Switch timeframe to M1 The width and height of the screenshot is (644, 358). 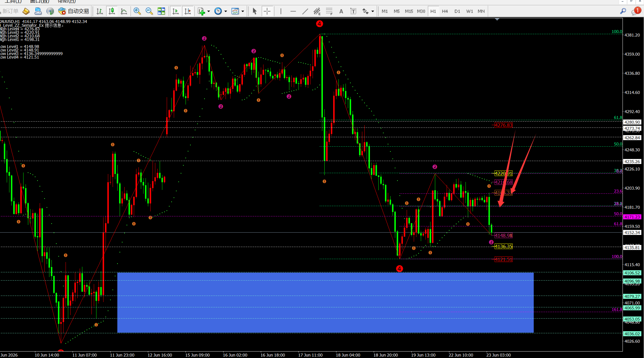[385, 11]
